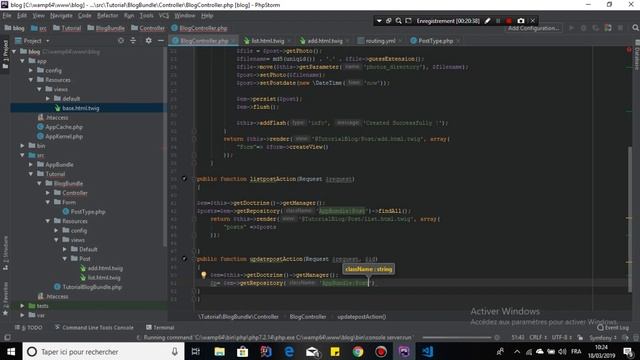
Task: Click the read-only lock toggle in status bar
Action: tap(580, 338)
